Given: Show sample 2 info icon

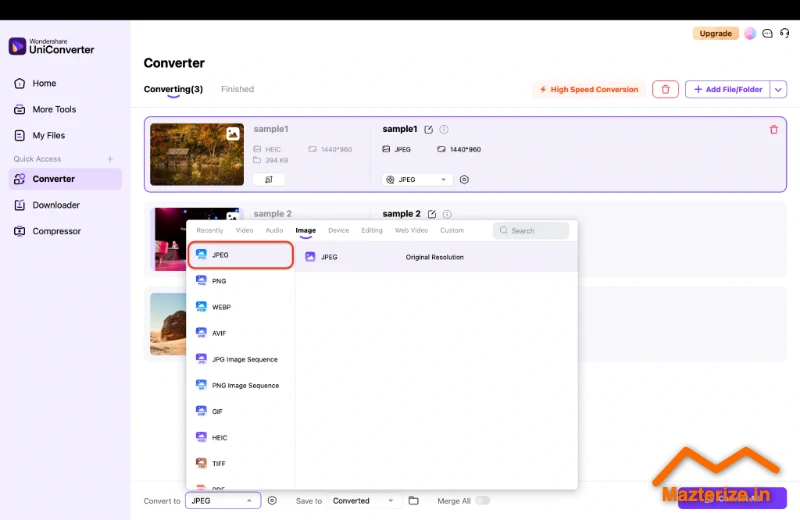Looking at the screenshot, I should pyautogui.click(x=447, y=214).
